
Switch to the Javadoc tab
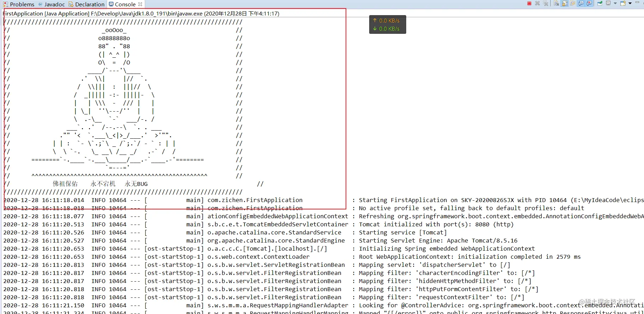[x=51, y=4]
